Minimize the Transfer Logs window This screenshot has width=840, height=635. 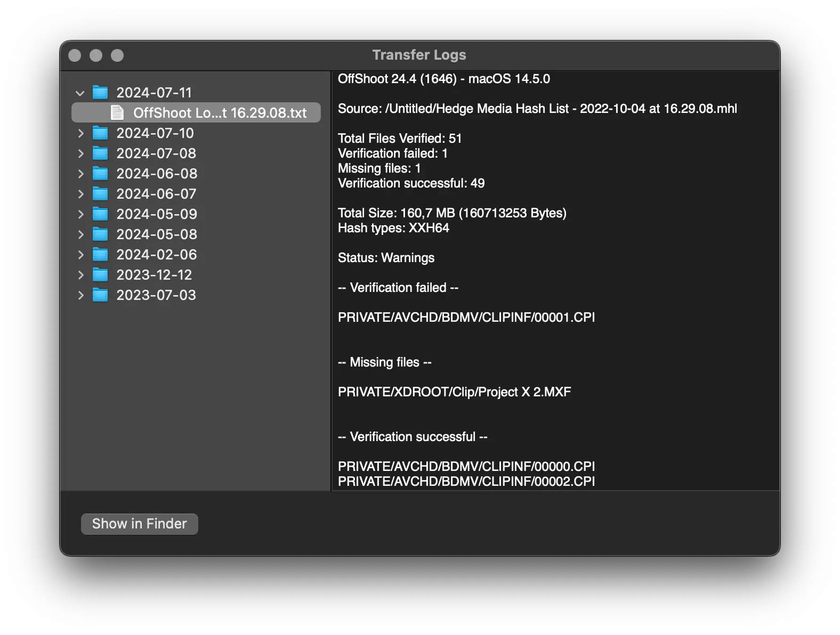tap(96, 55)
